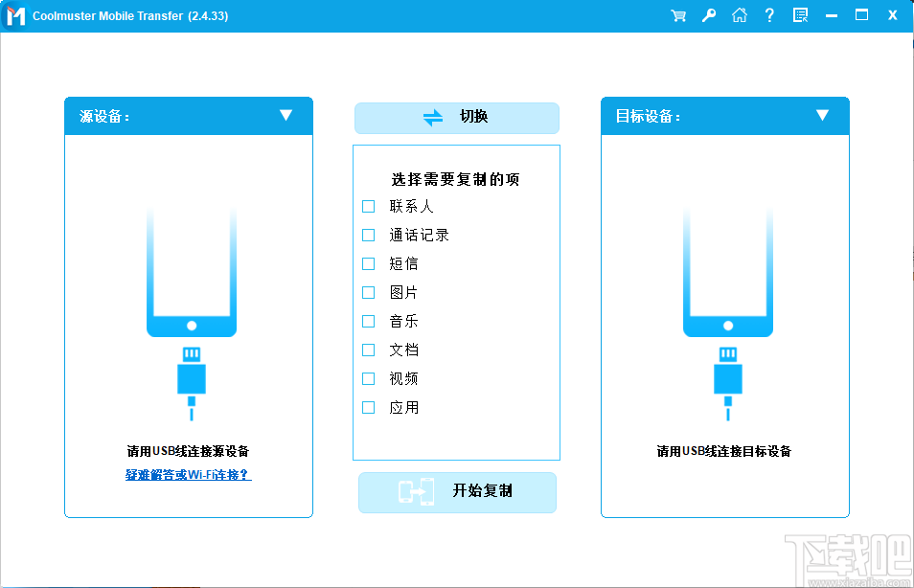The image size is (914, 588).
Task: Check the 联系人 checkbox
Action: 368,206
